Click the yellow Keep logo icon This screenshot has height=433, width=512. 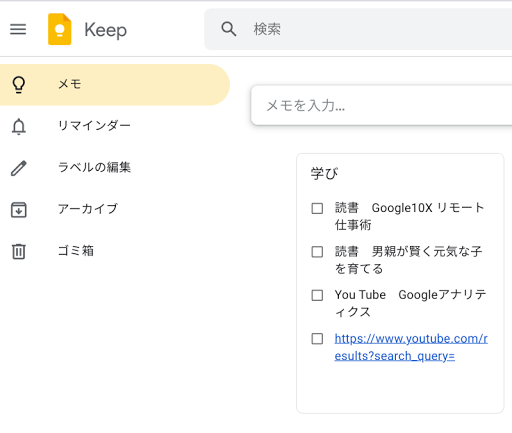pos(60,29)
